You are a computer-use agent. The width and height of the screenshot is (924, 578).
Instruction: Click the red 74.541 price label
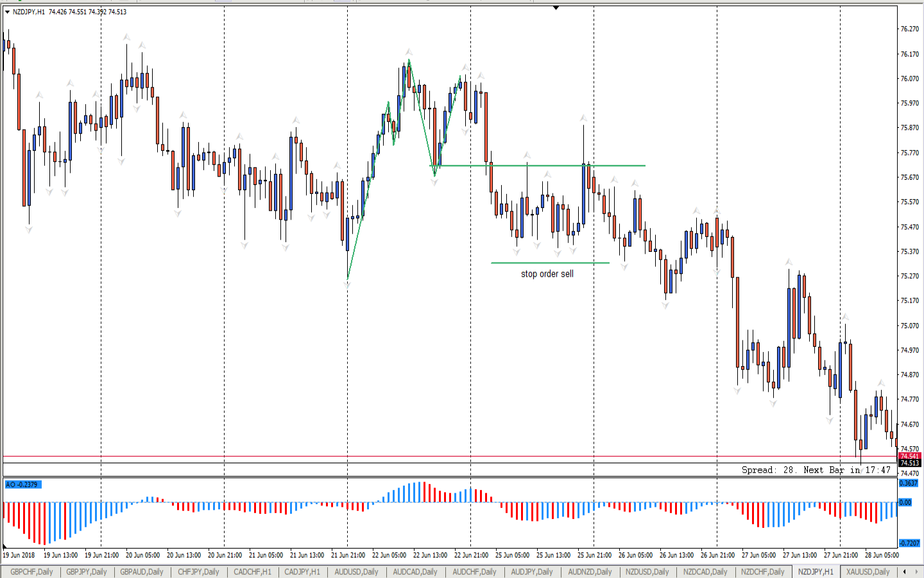pos(910,456)
